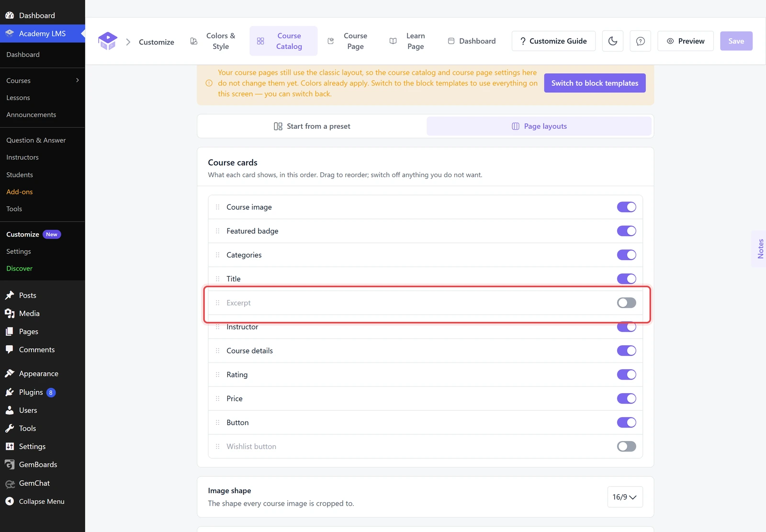
Task: Select the Start from a preset tab
Action: click(312, 126)
